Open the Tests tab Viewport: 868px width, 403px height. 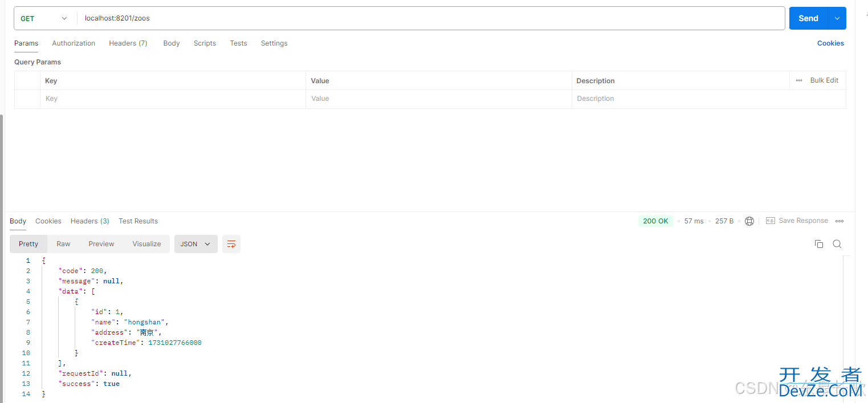[x=238, y=43]
